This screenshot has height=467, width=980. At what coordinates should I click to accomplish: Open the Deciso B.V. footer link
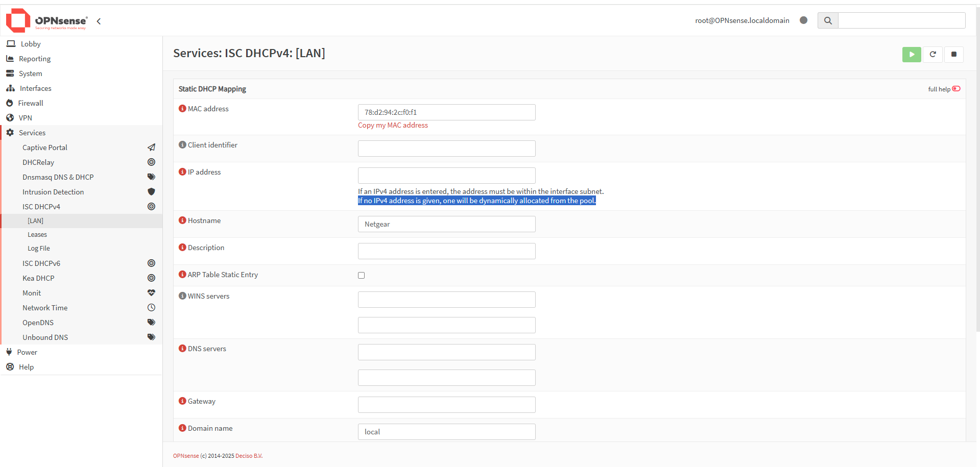[249, 456]
